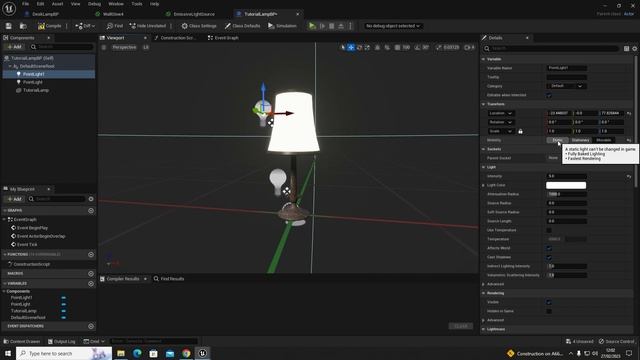Open the Debug menu
Viewport: 640px width, 360px height.
tap(94, 4)
